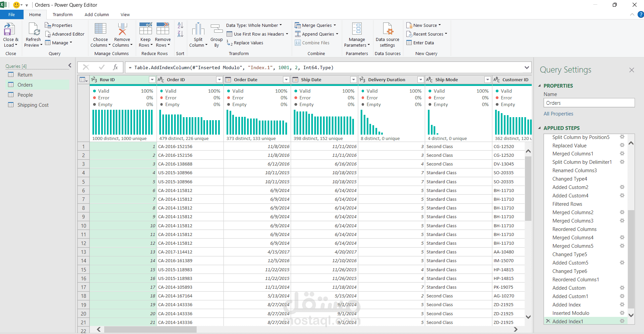Expand the formula bar
Screen dimensions: 644x334
527,67
